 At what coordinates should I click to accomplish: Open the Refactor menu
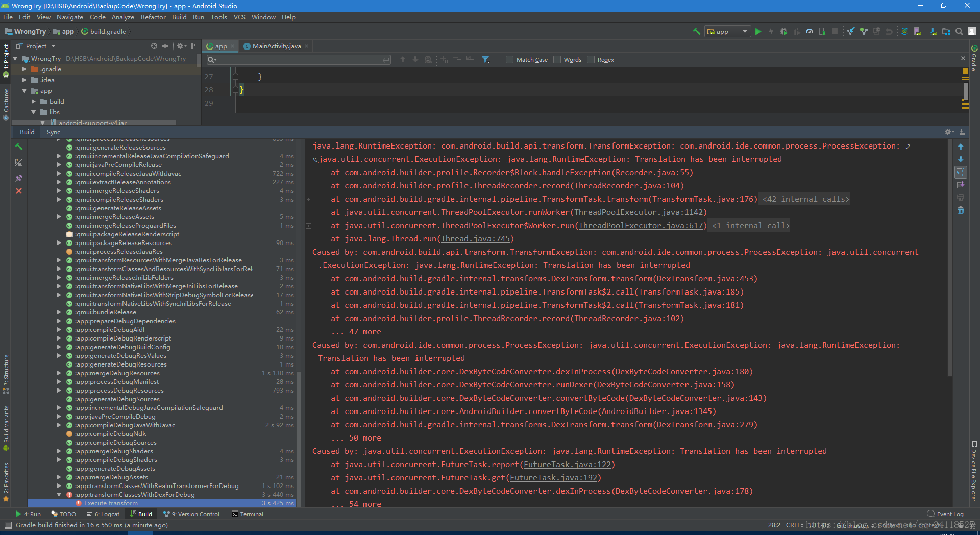coord(153,17)
